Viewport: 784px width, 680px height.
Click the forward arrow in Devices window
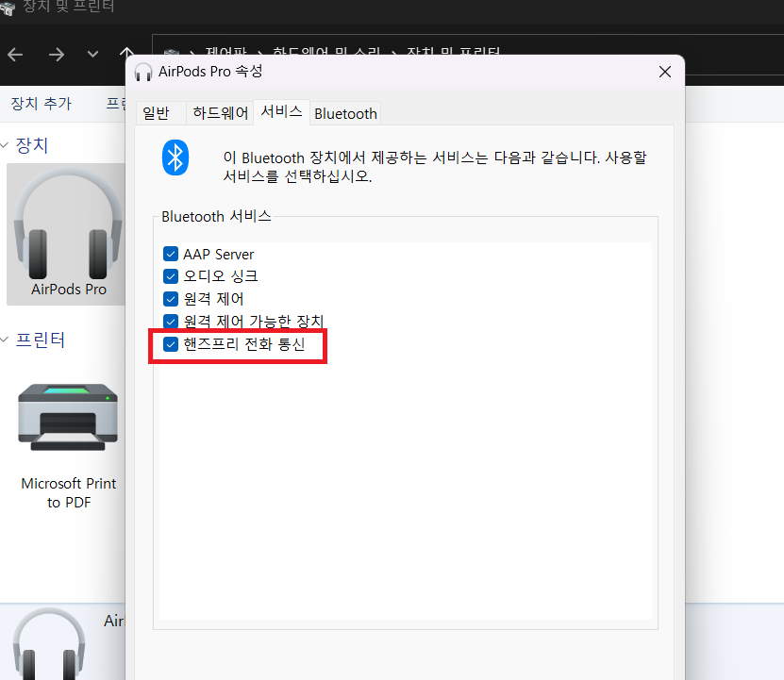56,54
